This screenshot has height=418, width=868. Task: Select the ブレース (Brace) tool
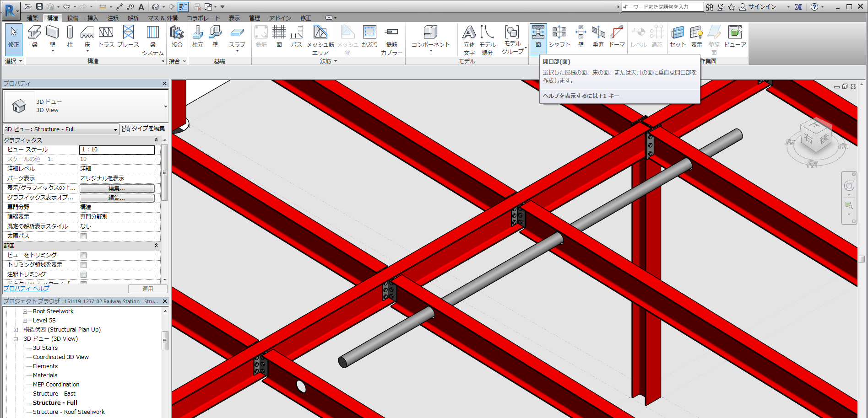pyautogui.click(x=128, y=37)
